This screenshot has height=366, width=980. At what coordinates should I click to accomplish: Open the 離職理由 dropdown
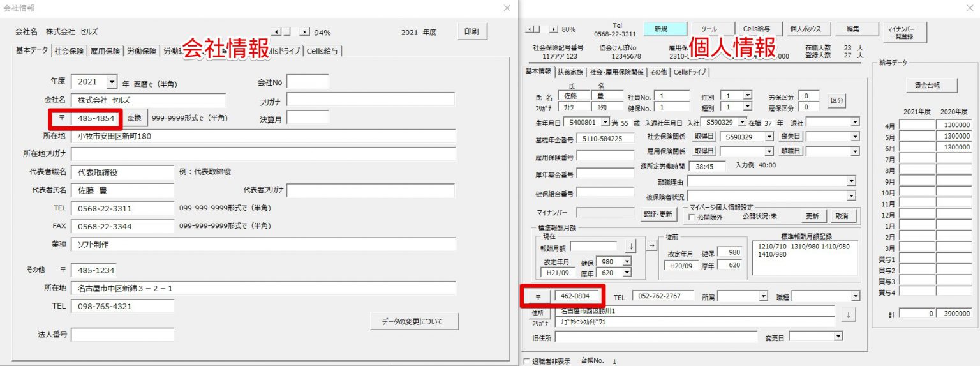pyautogui.click(x=851, y=181)
